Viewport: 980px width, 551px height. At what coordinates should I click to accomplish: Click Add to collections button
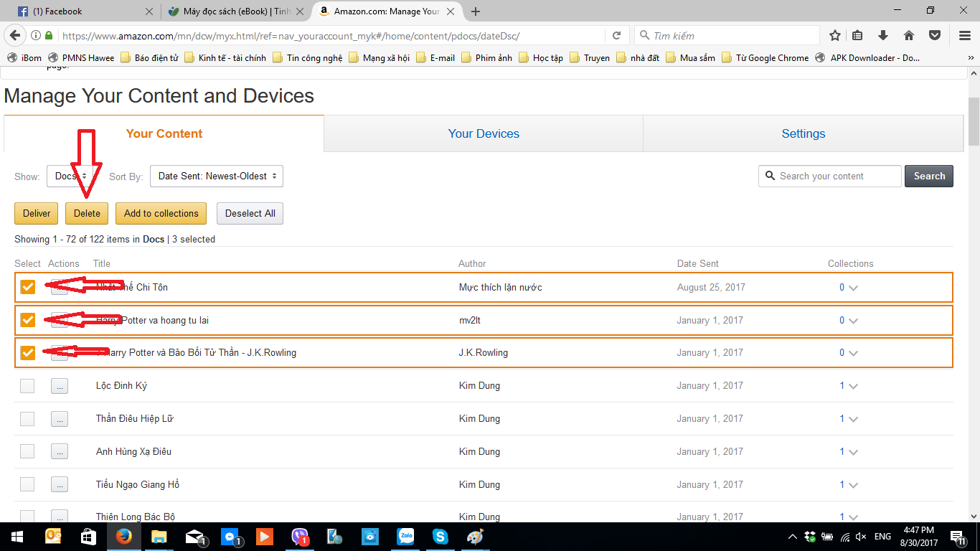tap(161, 213)
